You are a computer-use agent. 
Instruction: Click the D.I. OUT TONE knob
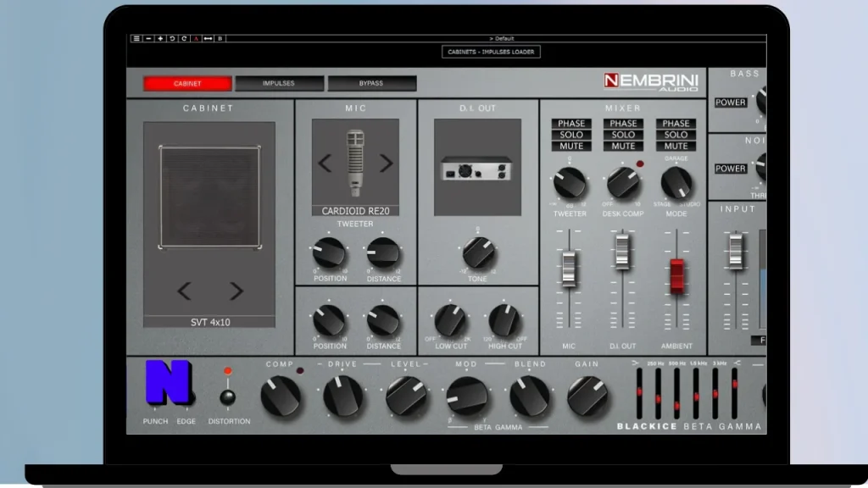point(478,253)
